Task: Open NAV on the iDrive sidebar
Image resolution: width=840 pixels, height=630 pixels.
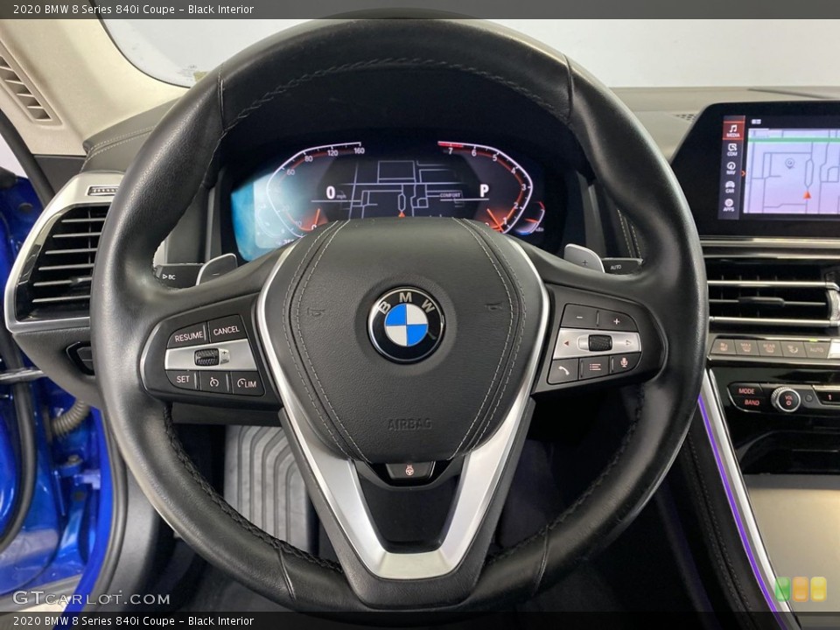Action: click(731, 169)
